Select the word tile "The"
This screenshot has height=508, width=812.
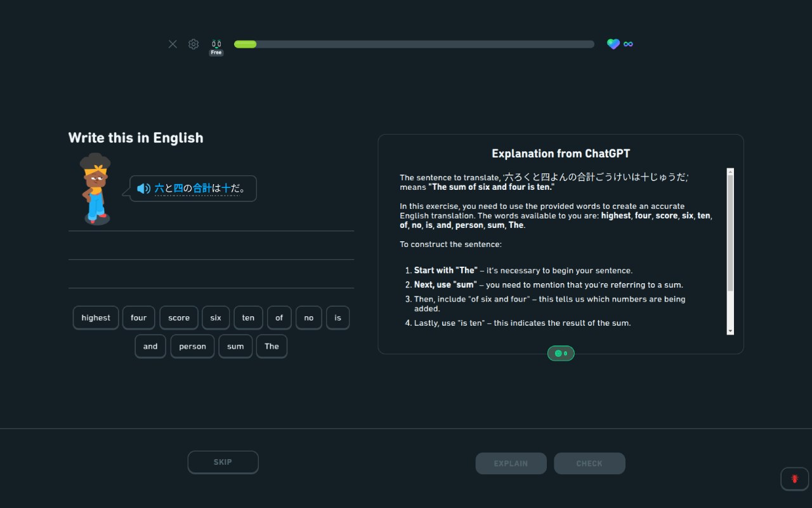(x=272, y=346)
